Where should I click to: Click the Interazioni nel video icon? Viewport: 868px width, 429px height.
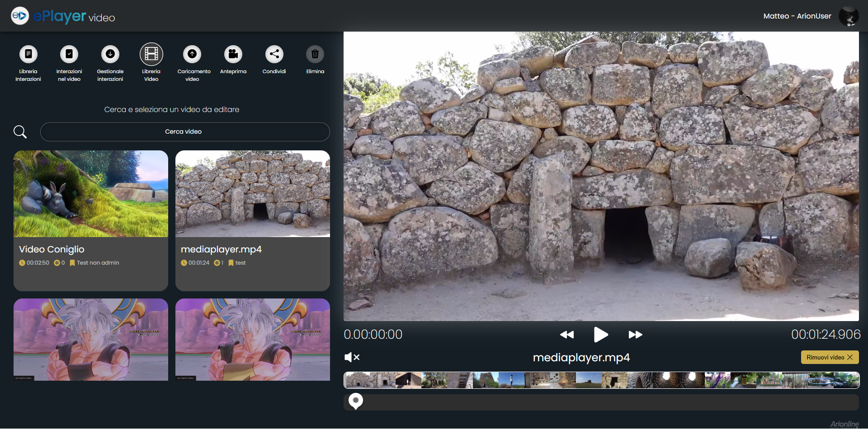point(69,54)
